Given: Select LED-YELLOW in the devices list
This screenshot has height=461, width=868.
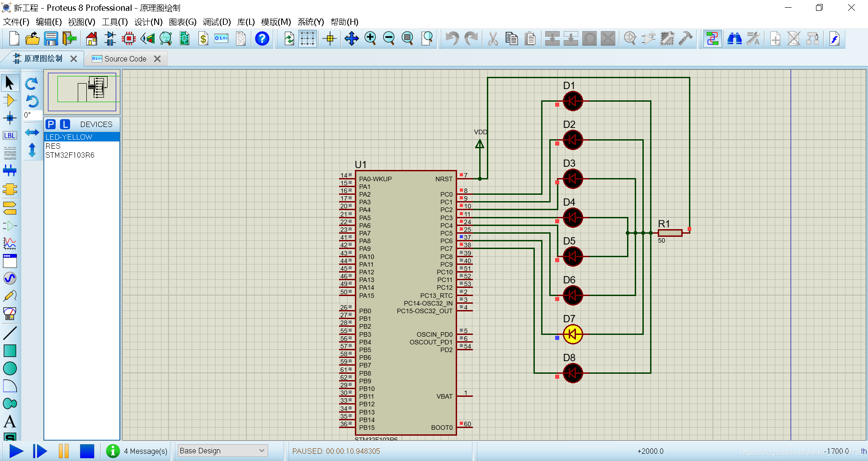Looking at the screenshot, I should coord(82,137).
